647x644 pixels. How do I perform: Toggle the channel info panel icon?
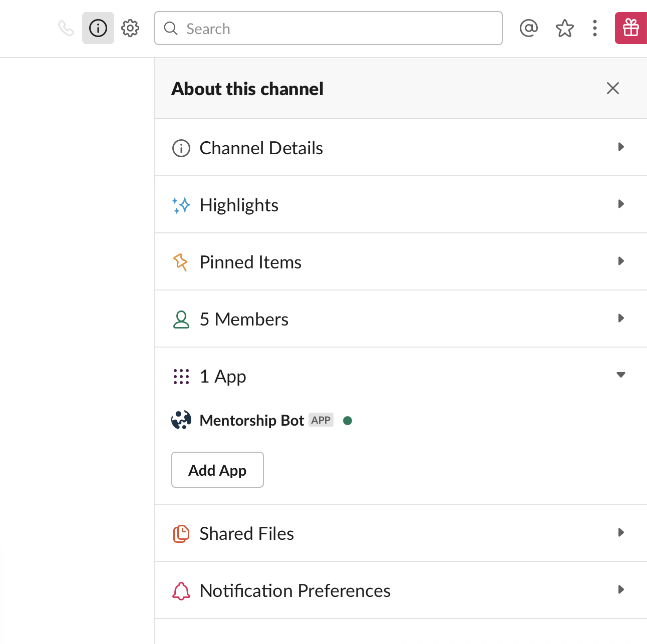(98, 28)
